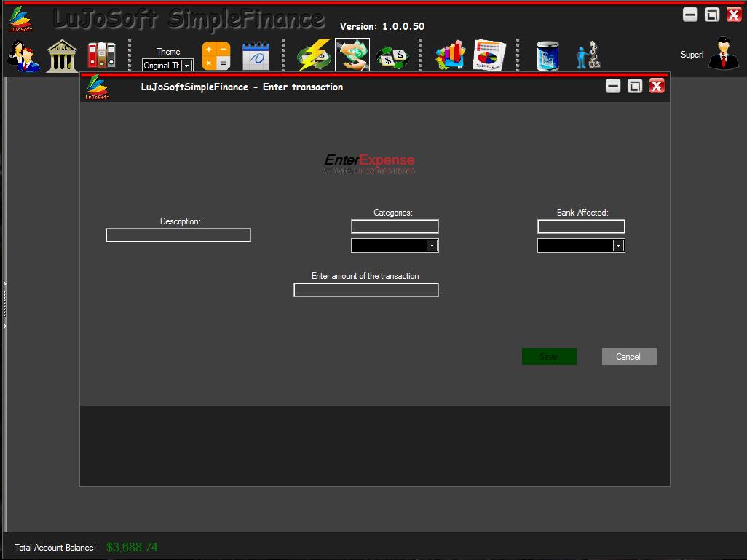Click the Cancel button

629,357
